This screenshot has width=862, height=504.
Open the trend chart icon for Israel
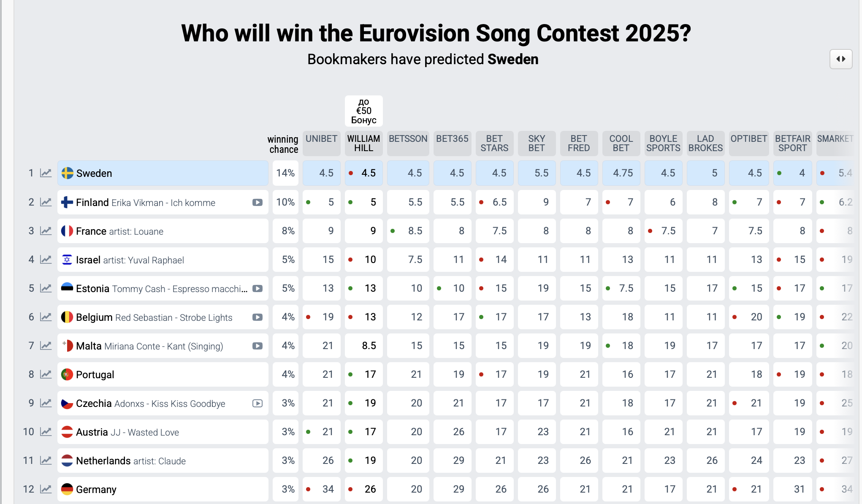click(x=46, y=260)
